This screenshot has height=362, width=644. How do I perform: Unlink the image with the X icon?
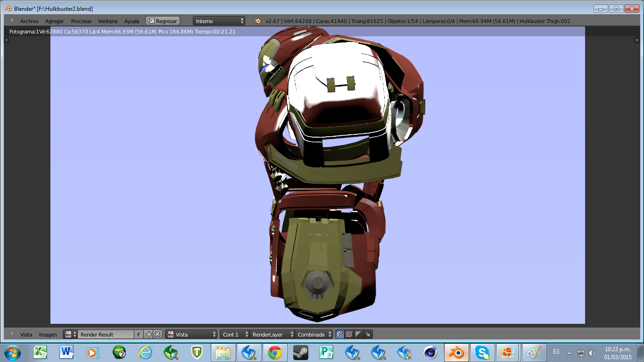(158, 334)
